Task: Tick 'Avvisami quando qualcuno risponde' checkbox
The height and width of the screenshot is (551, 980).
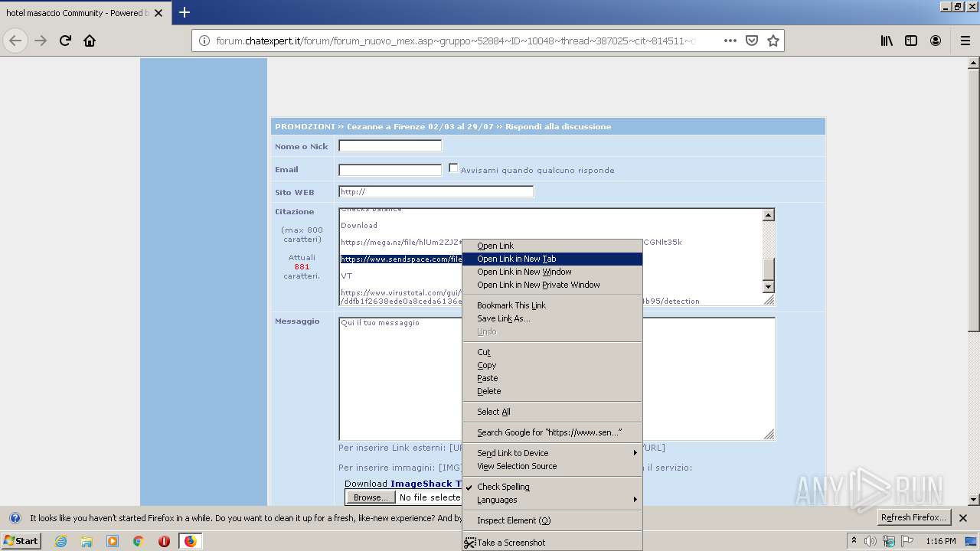Action: pyautogui.click(x=453, y=168)
